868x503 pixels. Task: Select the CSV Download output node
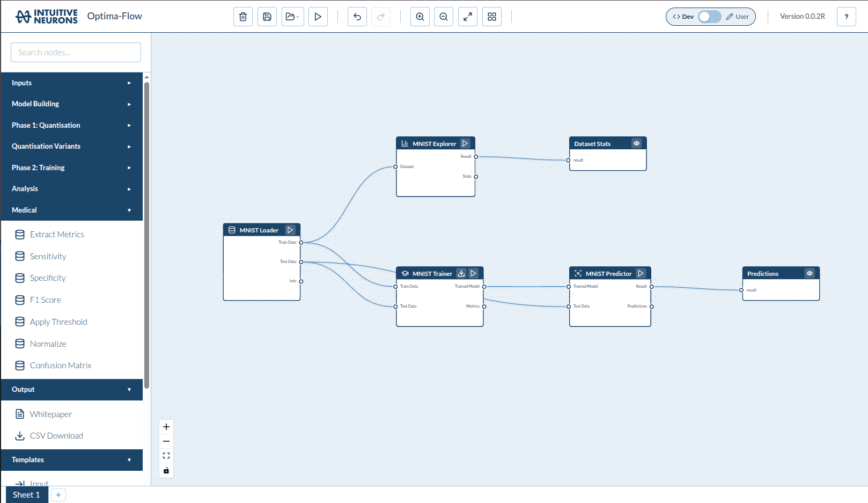pyautogui.click(x=72, y=436)
